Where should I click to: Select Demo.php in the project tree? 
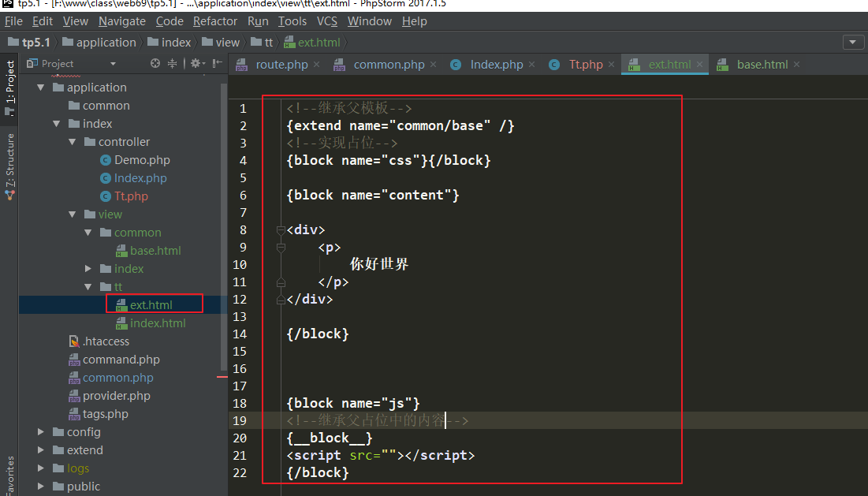(135, 160)
